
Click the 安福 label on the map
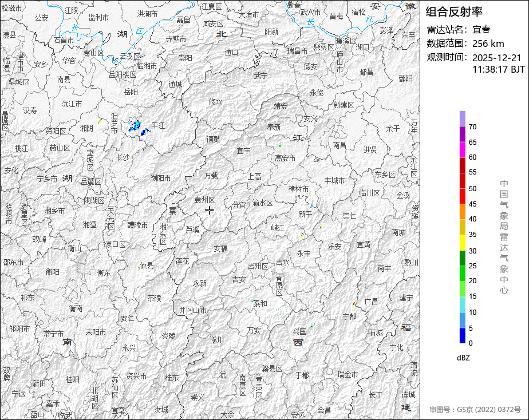pyautogui.click(x=221, y=248)
